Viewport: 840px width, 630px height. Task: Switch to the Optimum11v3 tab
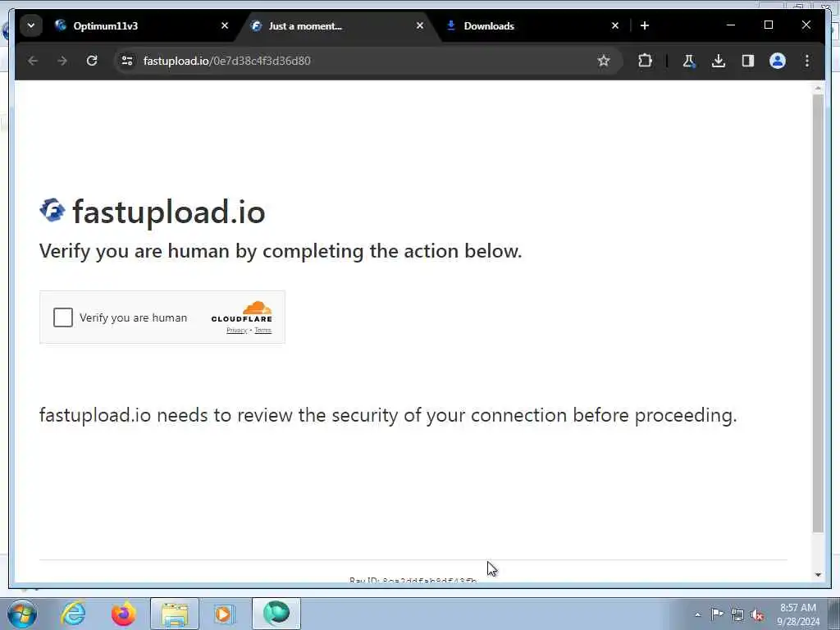click(x=142, y=25)
